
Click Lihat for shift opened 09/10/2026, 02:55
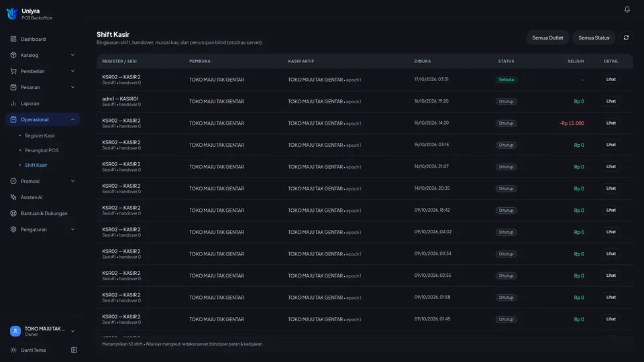(x=610, y=275)
